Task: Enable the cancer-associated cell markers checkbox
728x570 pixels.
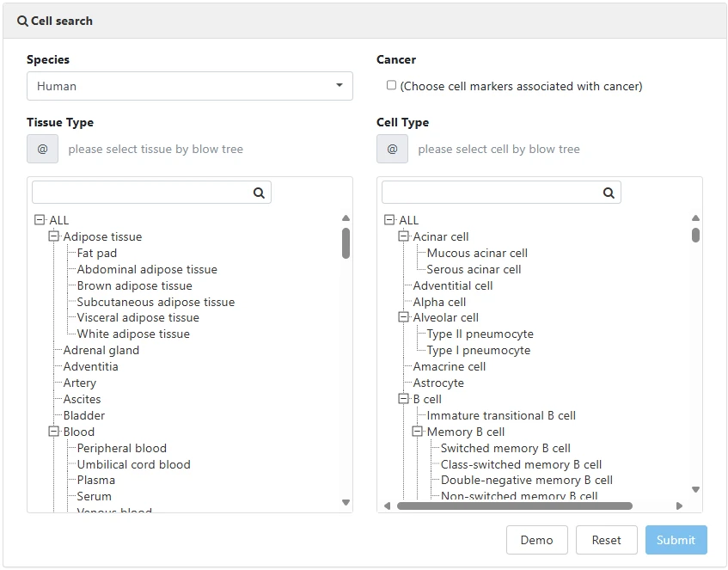Action: (392, 85)
